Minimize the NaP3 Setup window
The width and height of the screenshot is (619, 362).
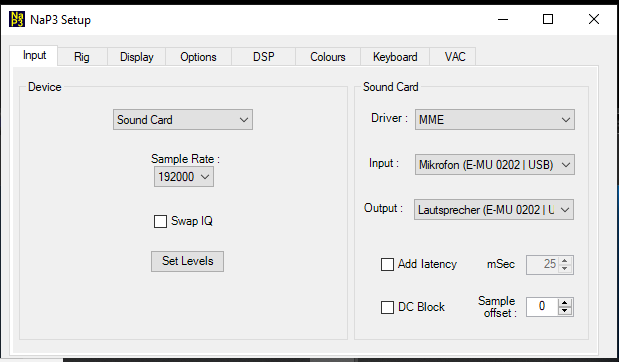point(503,19)
